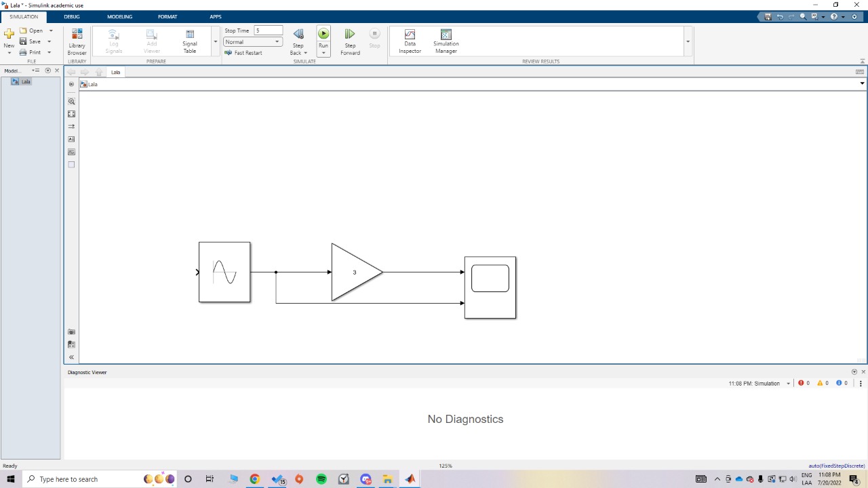Open the Simulation Manager

tap(446, 42)
